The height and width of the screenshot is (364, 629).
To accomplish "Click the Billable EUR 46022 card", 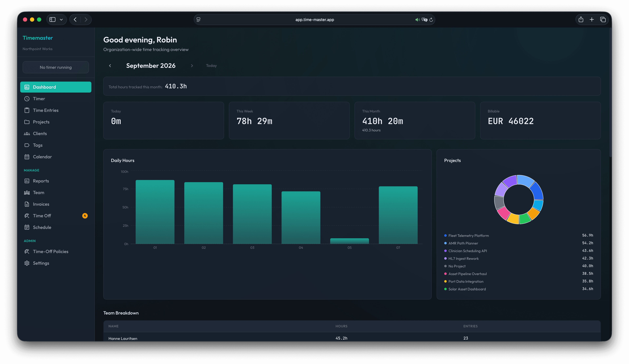I will (x=540, y=121).
